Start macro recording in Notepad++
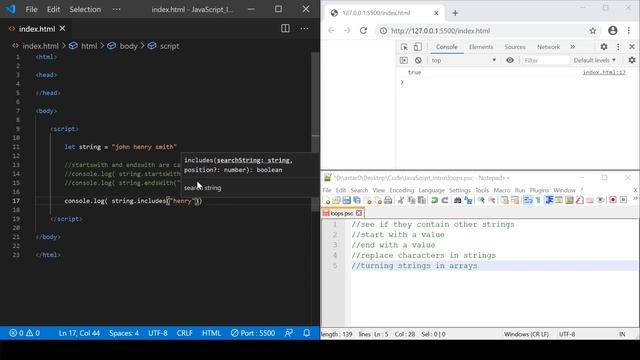 tap(613, 200)
